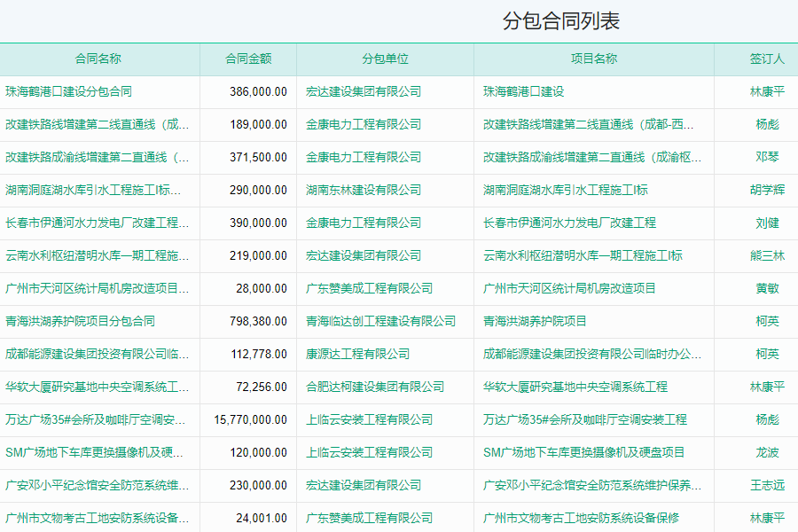Click the 签订人 column header
The height and width of the screenshot is (532, 798).
[x=767, y=59]
